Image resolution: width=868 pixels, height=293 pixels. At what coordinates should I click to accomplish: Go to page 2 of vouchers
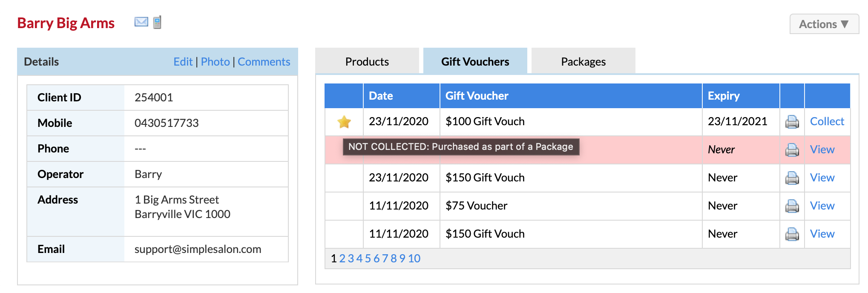pyautogui.click(x=342, y=259)
